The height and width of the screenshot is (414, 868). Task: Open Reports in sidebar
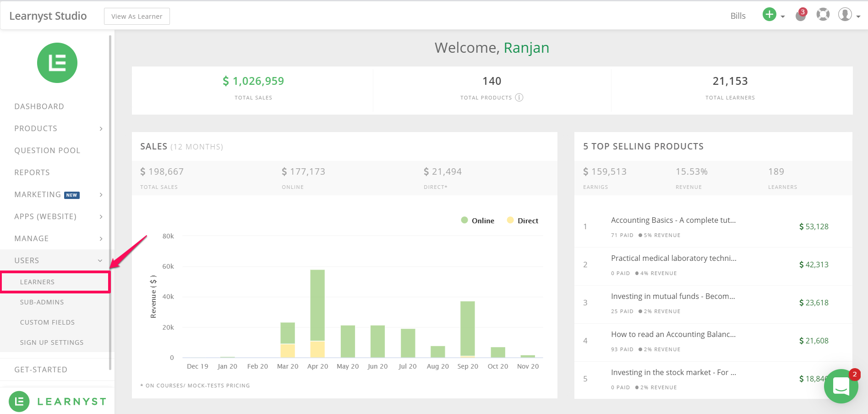click(x=32, y=172)
